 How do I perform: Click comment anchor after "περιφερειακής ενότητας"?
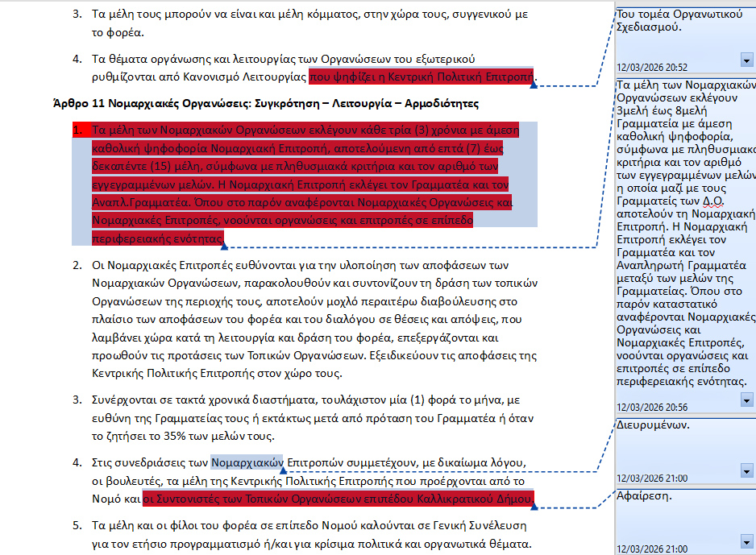pyautogui.click(x=224, y=245)
